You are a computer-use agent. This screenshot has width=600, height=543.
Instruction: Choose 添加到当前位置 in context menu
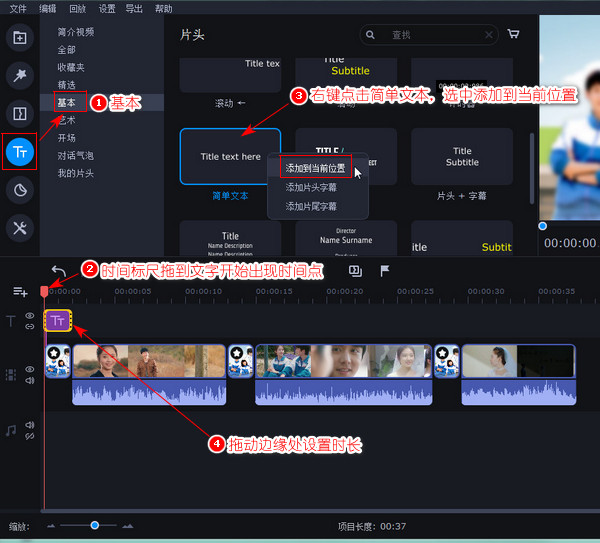coord(317,168)
